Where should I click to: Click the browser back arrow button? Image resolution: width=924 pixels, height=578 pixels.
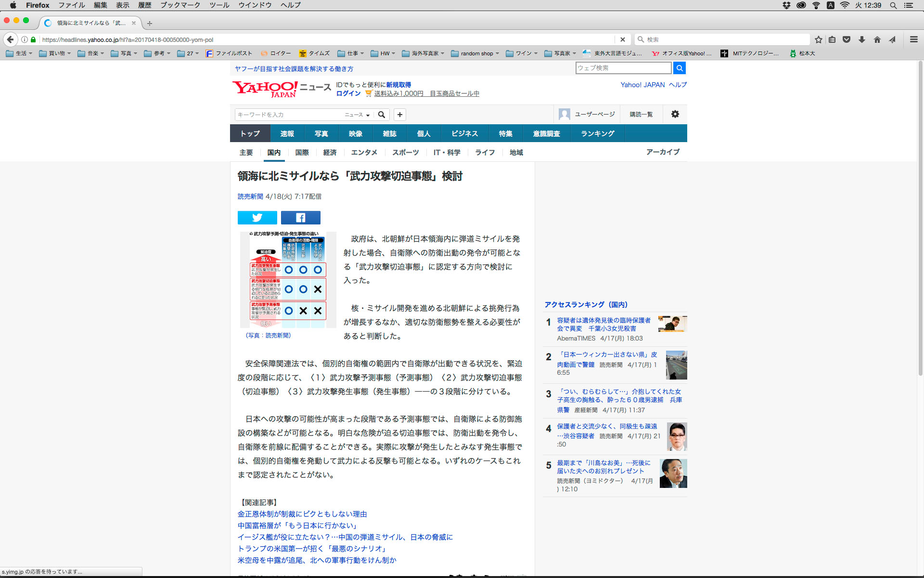click(x=11, y=39)
